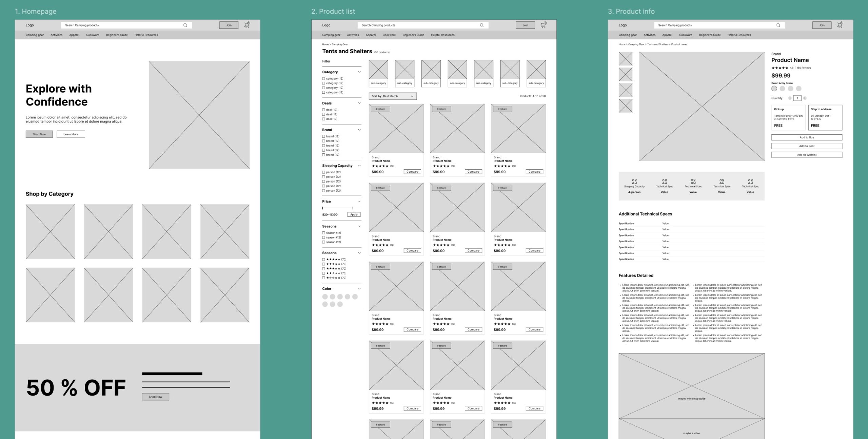The width and height of the screenshot is (868, 439).
Task: Click the Sleeping Capacity spec icon
Action: tap(634, 182)
